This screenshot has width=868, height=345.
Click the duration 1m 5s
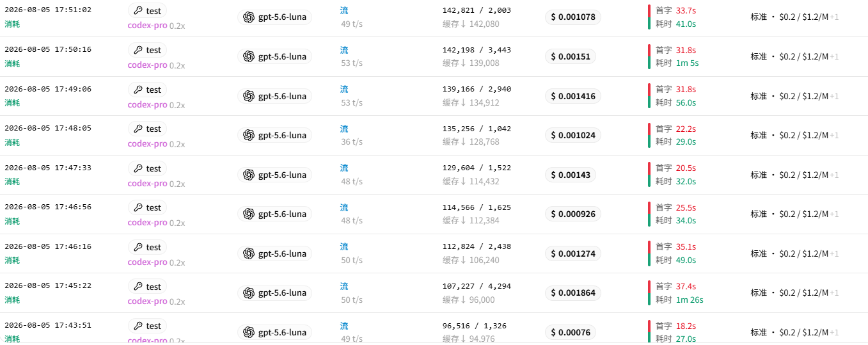pyautogui.click(x=687, y=63)
